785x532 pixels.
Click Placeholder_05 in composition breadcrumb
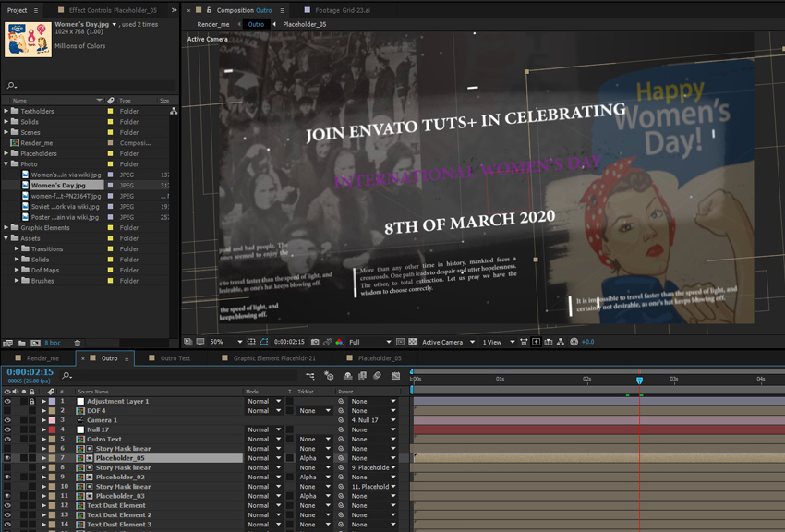point(305,24)
